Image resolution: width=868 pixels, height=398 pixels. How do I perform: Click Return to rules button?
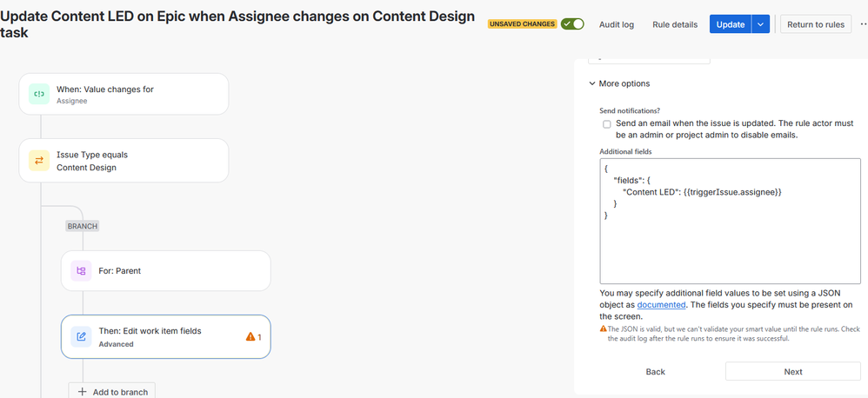(815, 24)
